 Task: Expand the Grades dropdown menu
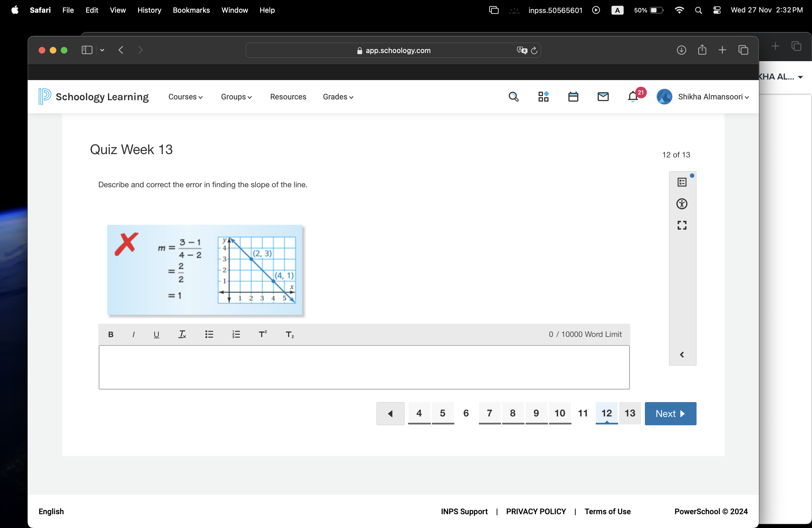pyautogui.click(x=338, y=96)
